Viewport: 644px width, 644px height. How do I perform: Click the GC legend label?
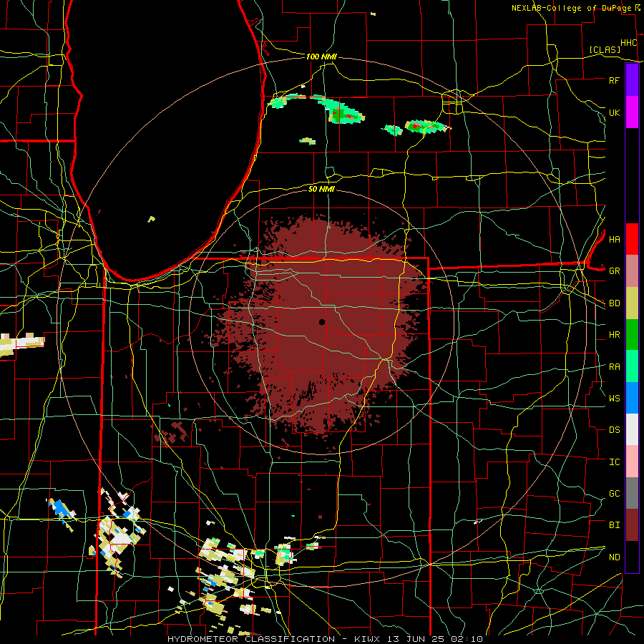pos(614,493)
